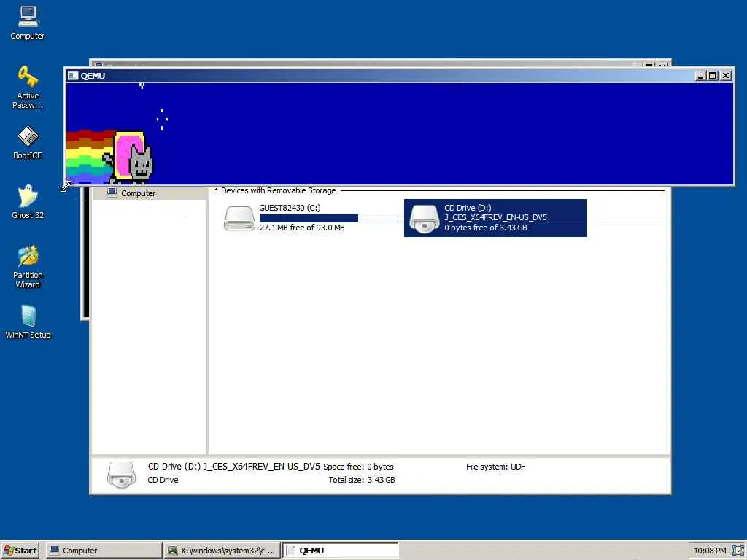Image resolution: width=747 pixels, height=560 pixels.
Task: Click the J_CES_X64FREV_EN-US_DV5 volume label
Action: pos(495,217)
